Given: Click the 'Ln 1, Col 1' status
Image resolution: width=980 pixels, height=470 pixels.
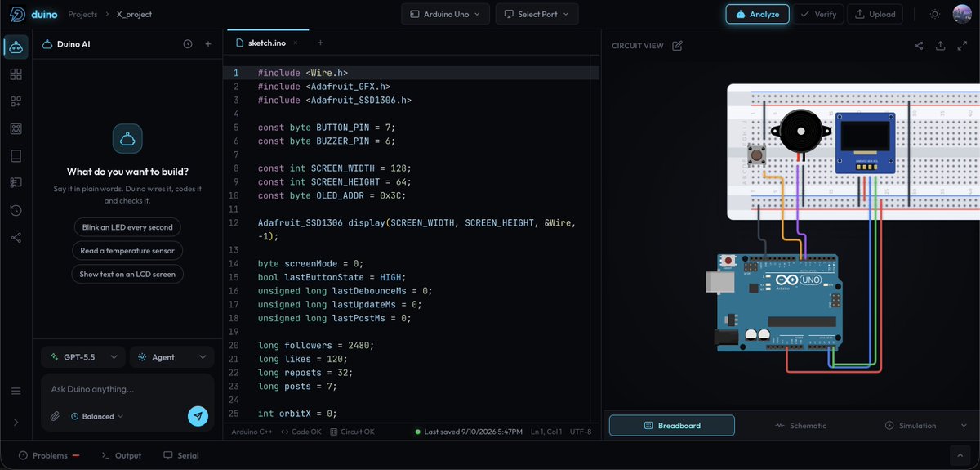Looking at the screenshot, I should point(548,432).
